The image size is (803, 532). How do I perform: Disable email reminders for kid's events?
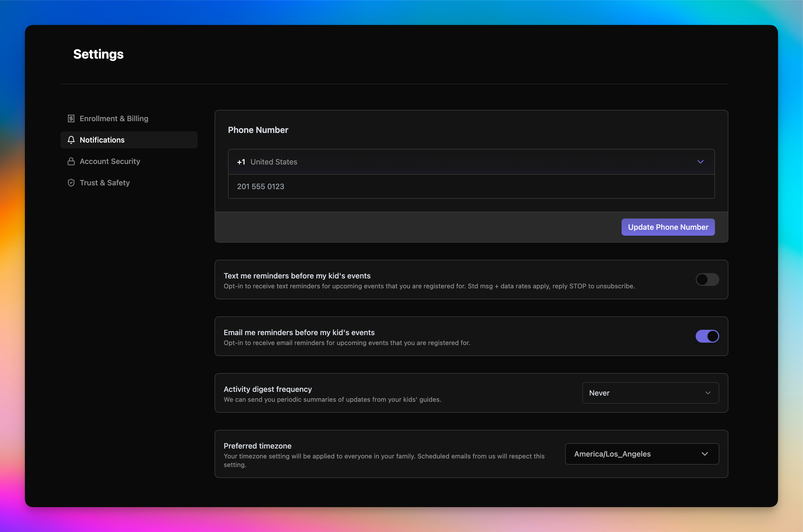tap(707, 336)
